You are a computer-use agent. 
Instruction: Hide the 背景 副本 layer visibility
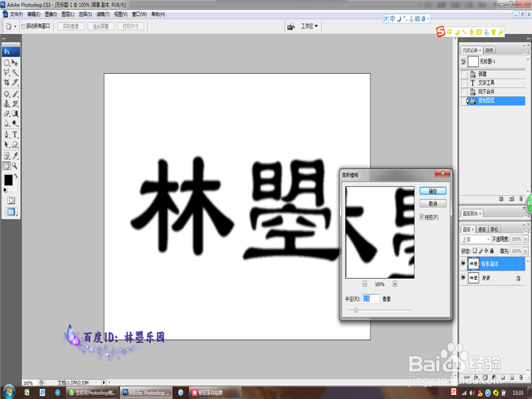pos(464,263)
